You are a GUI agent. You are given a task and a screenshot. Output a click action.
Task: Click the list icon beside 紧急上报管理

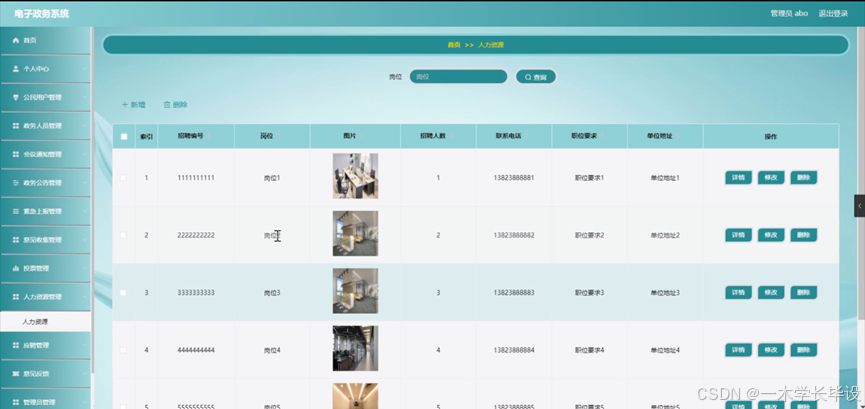pos(15,211)
